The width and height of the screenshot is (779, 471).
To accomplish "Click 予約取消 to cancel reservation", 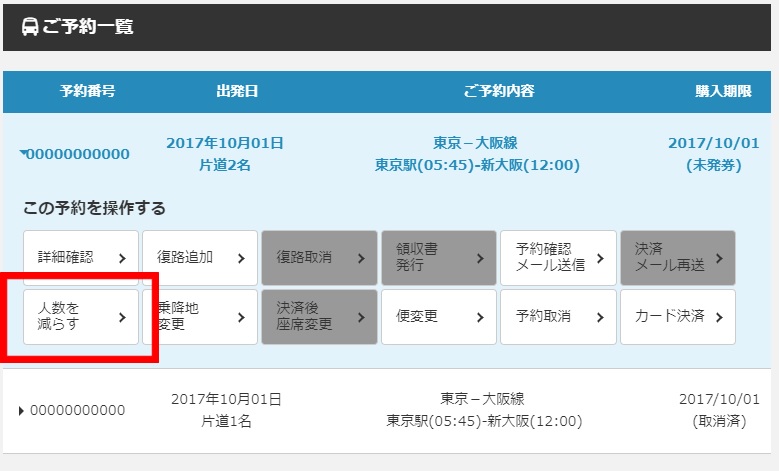I will coord(558,317).
